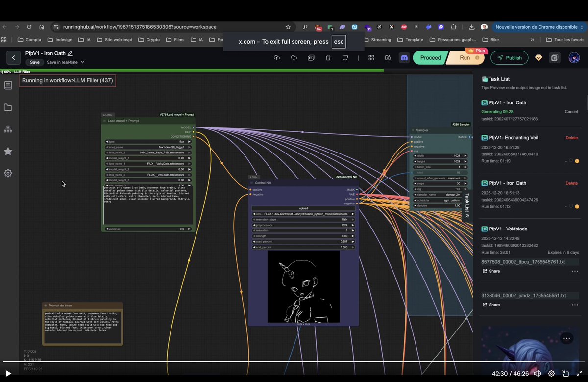Open Chrome extensions puzzle icon
Viewport: 588px width, 382px height.
453,27
